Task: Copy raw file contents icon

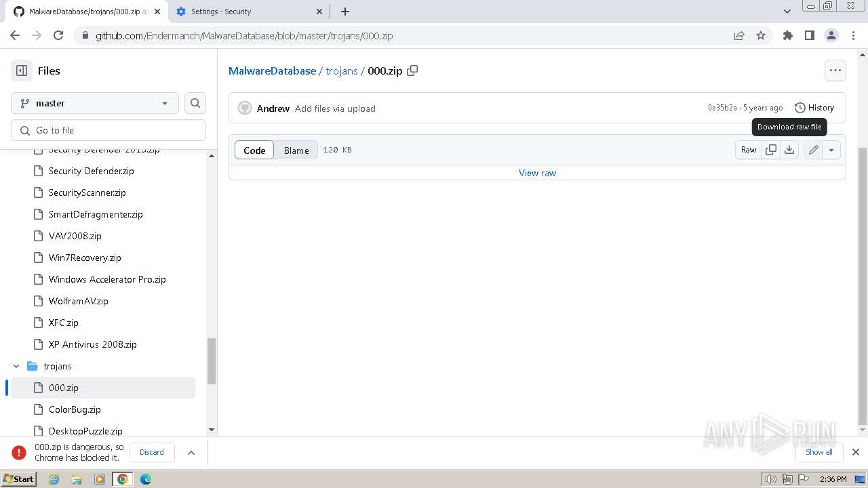Action: 771,150
